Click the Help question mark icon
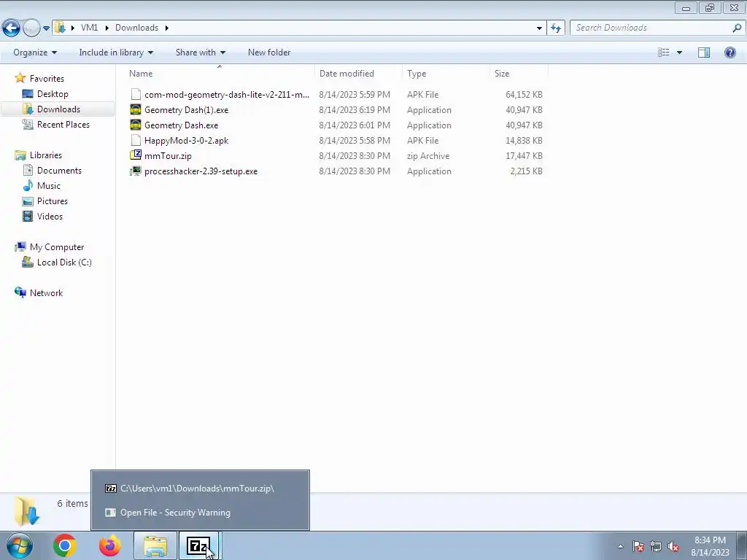Image resolution: width=747 pixels, height=560 pixels. pyautogui.click(x=729, y=52)
